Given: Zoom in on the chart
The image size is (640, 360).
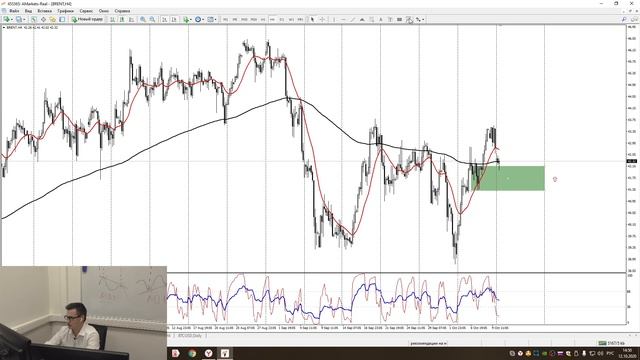Looking at the screenshot, I should click(x=143, y=19).
